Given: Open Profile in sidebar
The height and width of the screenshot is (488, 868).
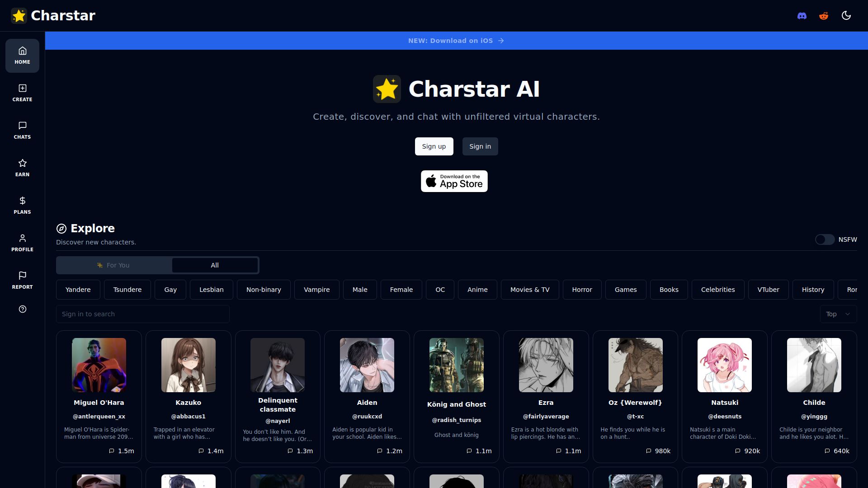Looking at the screenshot, I should click(22, 243).
